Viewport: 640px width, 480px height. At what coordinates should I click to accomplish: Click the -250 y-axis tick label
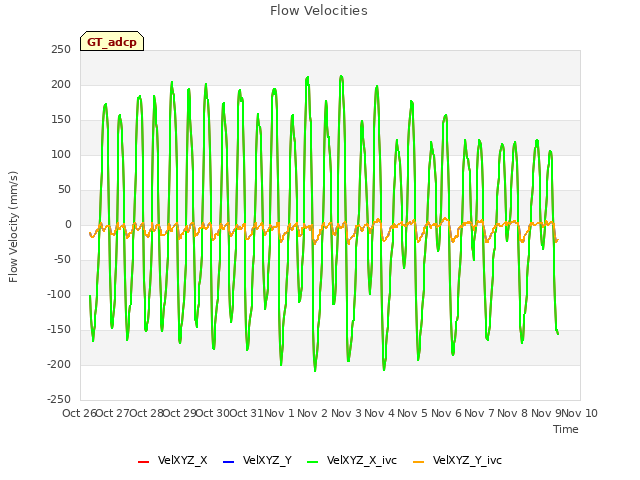pyautogui.click(x=59, y=399)
